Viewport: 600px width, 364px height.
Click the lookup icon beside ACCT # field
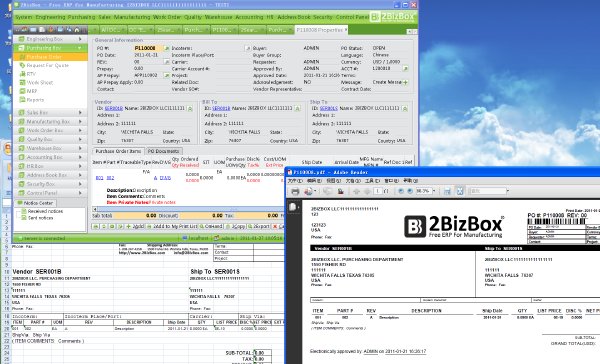[x=405, y=69]
